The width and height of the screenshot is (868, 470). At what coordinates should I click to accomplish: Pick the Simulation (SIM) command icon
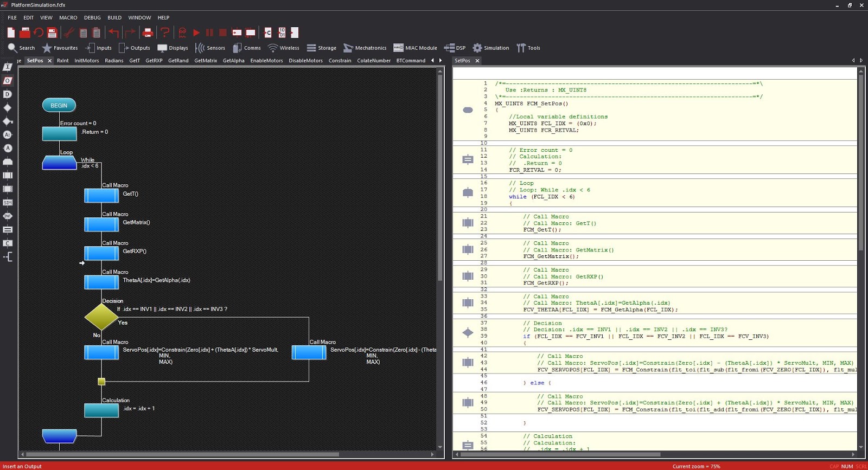8,203
